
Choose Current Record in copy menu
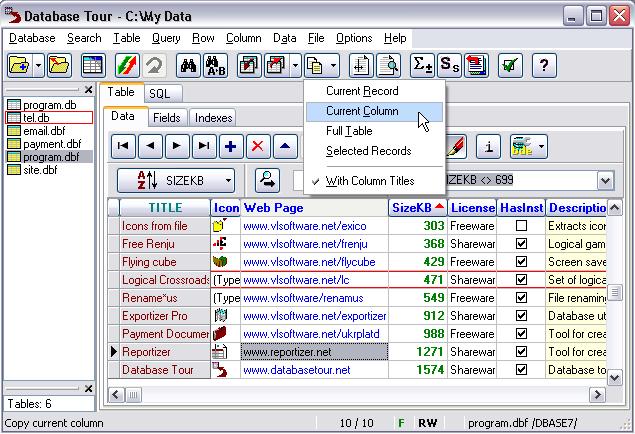point(374,91)
